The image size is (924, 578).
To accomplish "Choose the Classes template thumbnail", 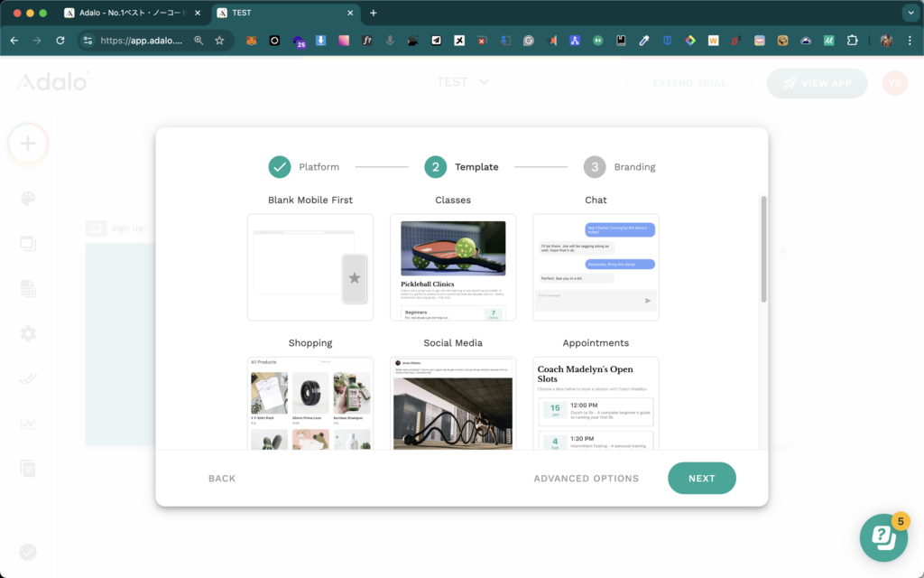I will tap(453, 267).
